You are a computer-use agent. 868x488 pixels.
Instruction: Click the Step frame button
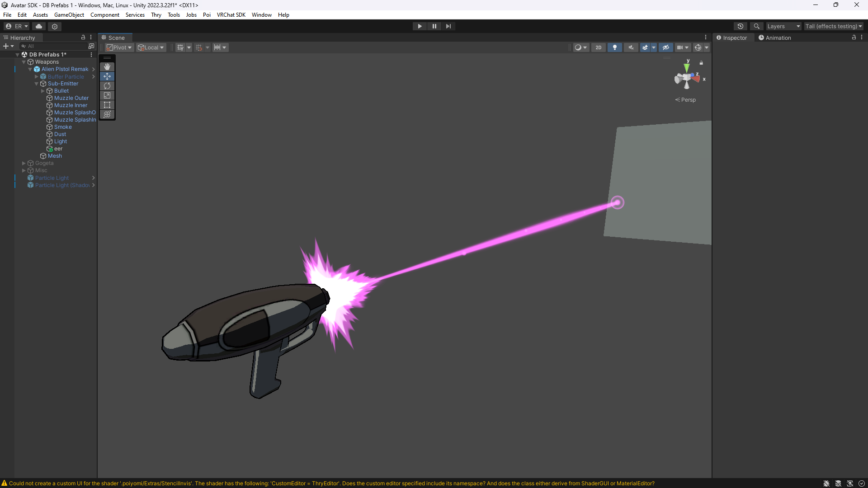[448, 26]
